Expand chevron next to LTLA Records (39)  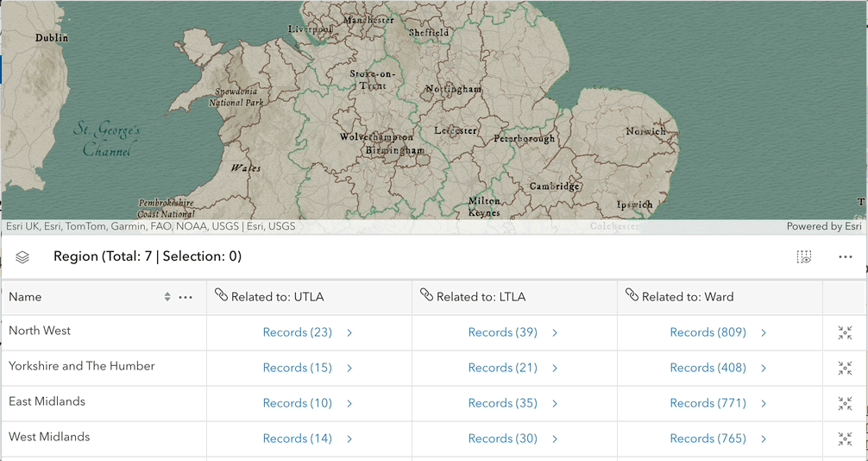555,332
